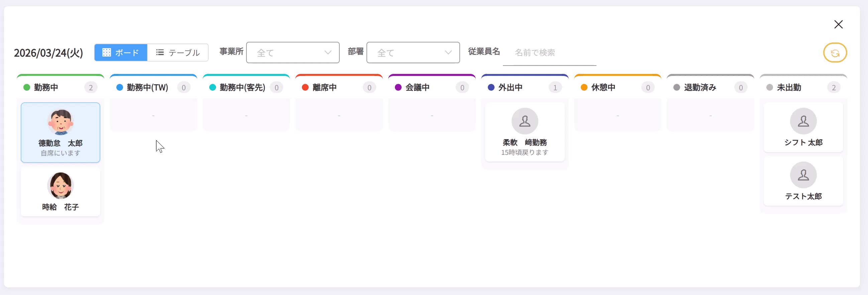
Task: Click テスト太郎's placeholder avatar
Action: point(803,175)
